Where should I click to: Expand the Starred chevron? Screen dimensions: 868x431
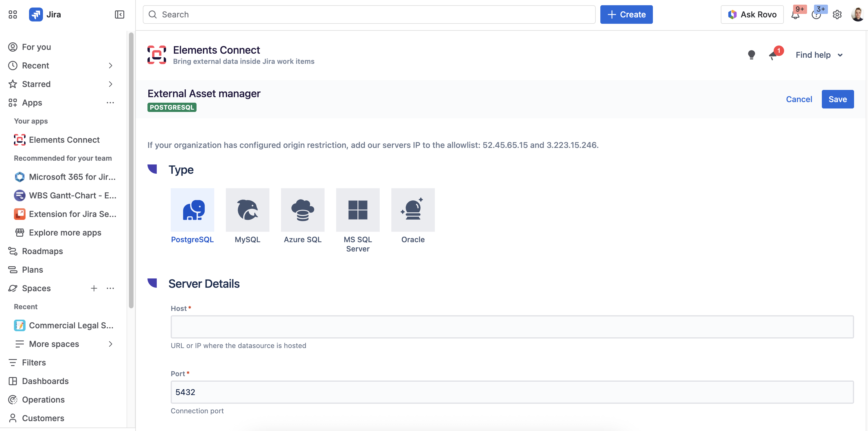pos(111,84)
